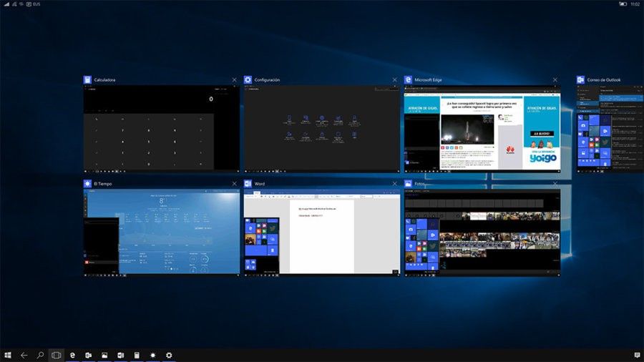
Task: Switch to the Microsoft Edge window thumbnail
Action: [x=482, y=129]
